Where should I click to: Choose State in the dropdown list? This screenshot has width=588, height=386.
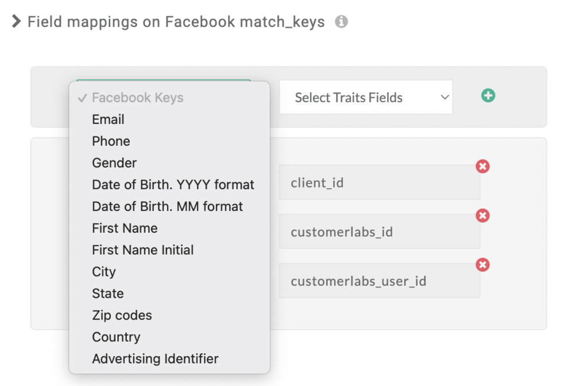point(169,293)
